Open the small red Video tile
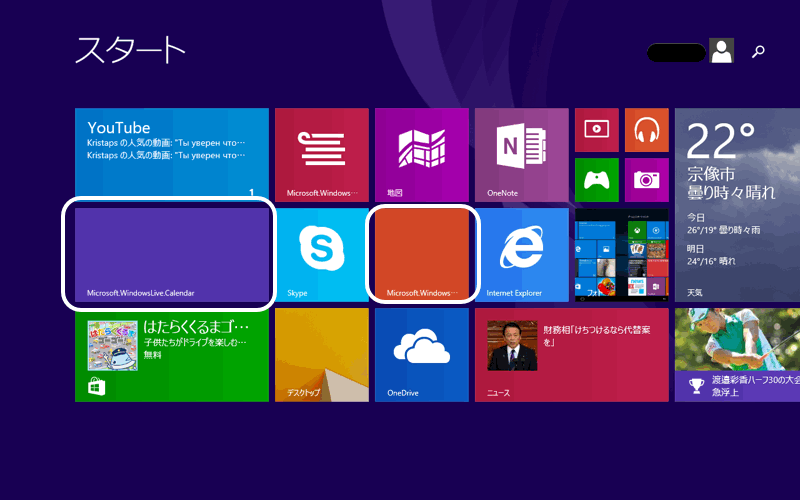Viewport: 800px width, 500px height. pyautogui.click(x=596, y=130)
